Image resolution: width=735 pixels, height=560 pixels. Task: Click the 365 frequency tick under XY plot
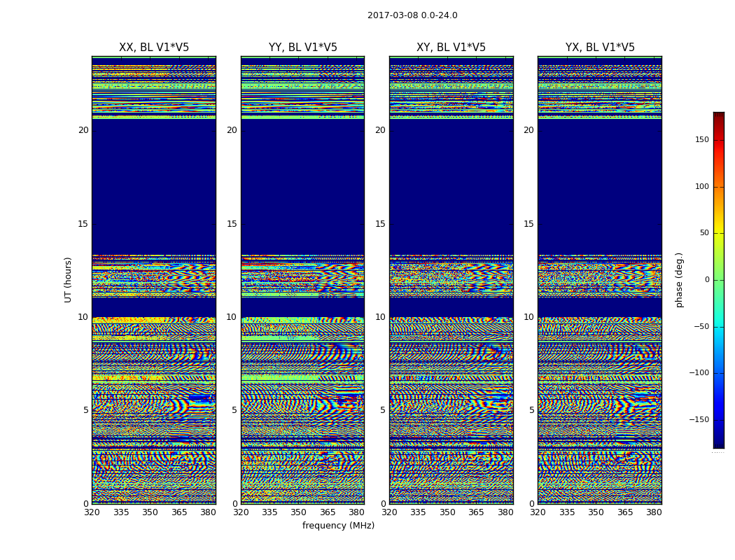click(x=476, y=512)
